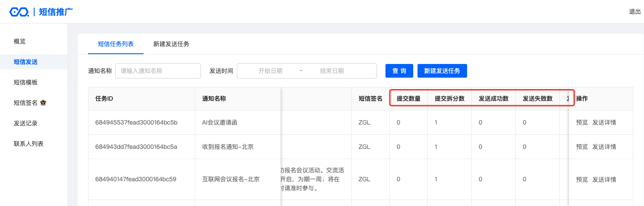
Task: Select 短信发送 in the sidebar
Action: pos(26,62)
